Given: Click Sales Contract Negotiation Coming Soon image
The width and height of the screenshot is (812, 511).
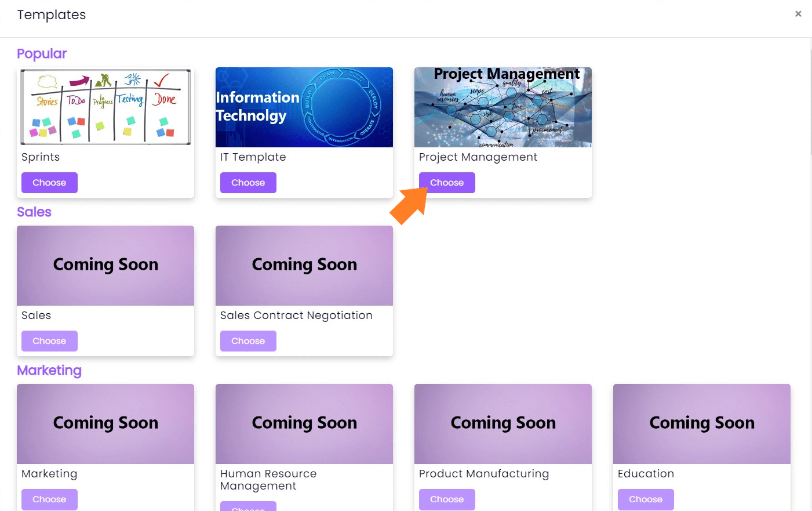Looking at the screenshot, I should (304, 265).
